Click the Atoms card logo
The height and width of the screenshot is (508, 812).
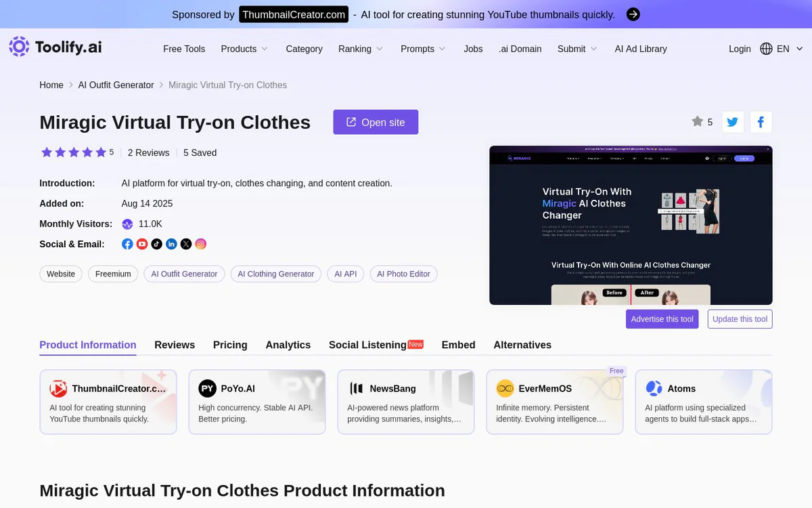[x=654, y=388]
